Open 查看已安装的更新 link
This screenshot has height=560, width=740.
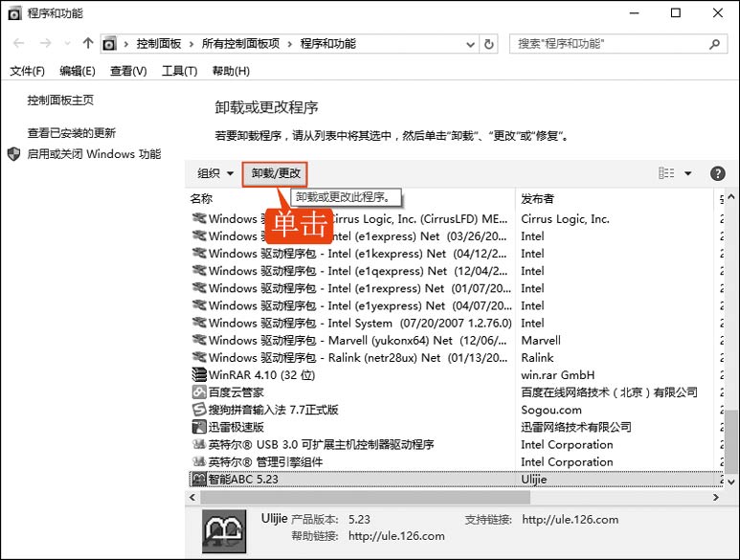coord(71,133)
